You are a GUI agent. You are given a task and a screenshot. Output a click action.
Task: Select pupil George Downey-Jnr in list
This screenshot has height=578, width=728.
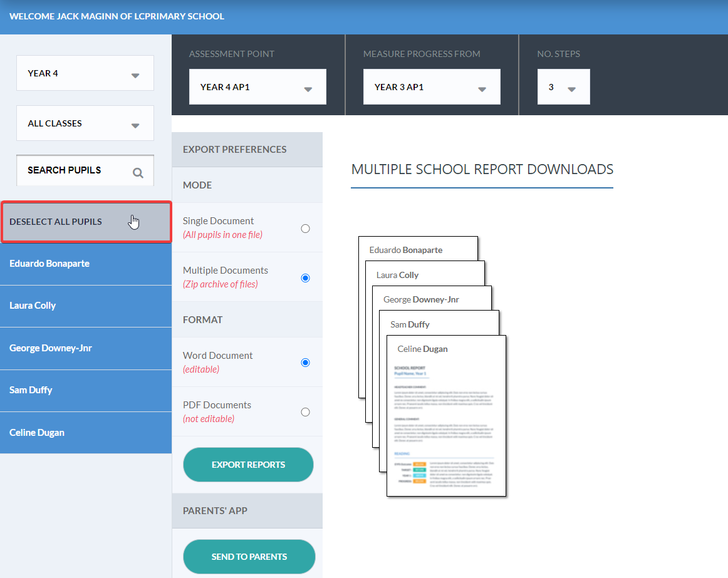tap(86, 348)
